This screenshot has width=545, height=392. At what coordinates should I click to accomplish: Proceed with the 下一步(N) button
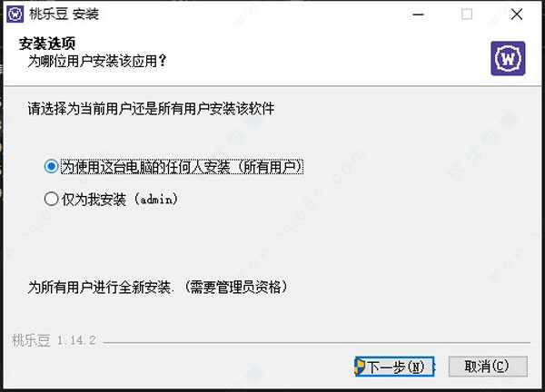[394, 367]
